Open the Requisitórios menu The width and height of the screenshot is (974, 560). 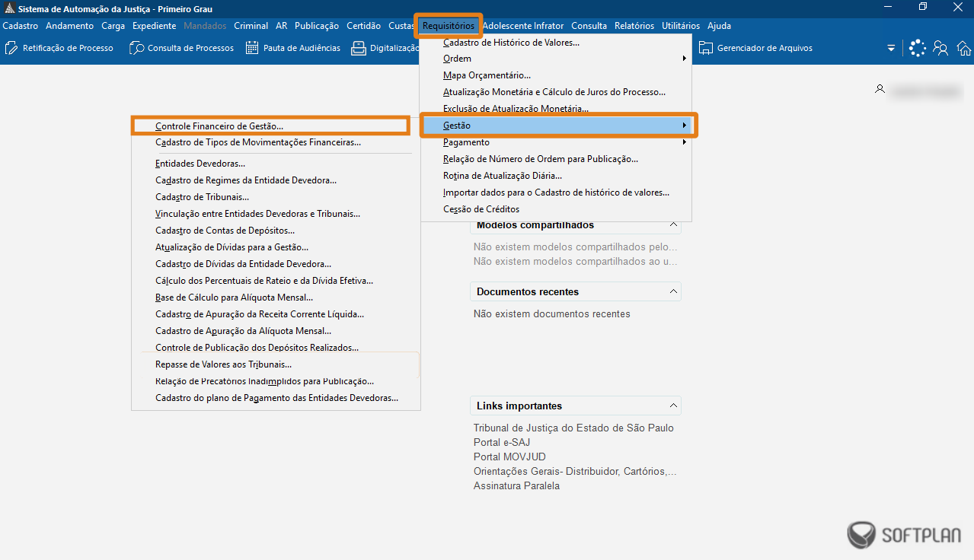tap(449, 26)
